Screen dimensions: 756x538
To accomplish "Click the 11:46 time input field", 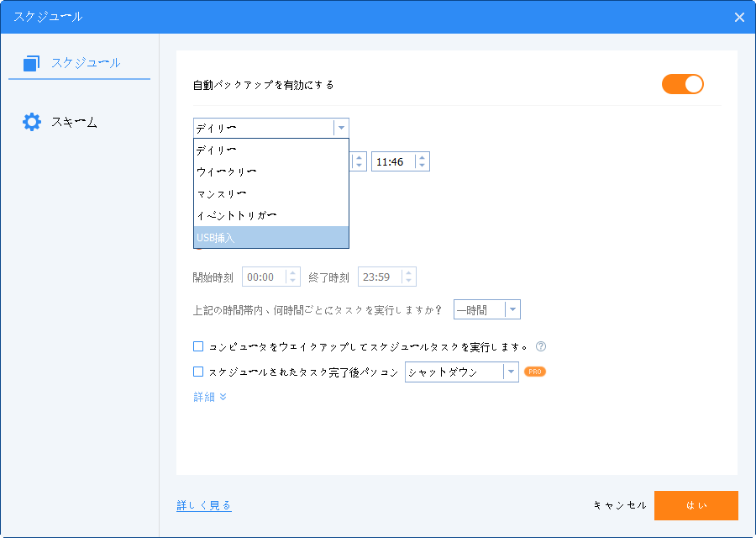I will coord(393,161).
